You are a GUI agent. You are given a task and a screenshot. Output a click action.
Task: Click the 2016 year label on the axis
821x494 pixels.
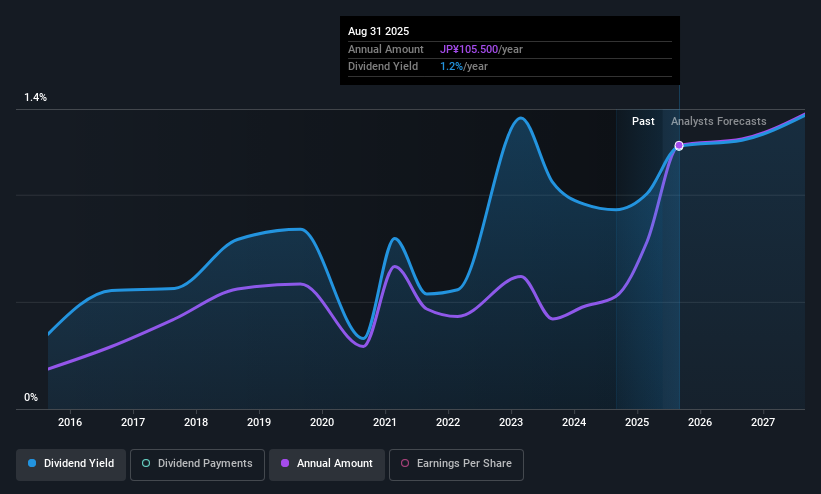click(x=70, y=422)
